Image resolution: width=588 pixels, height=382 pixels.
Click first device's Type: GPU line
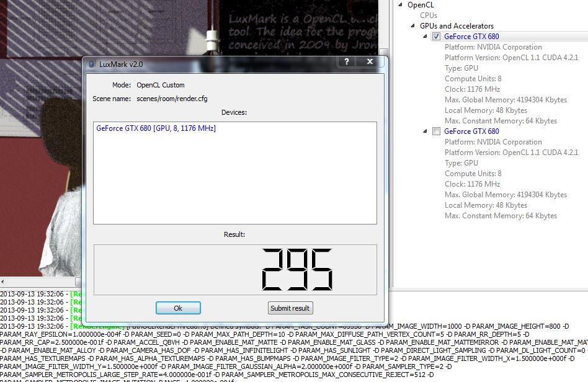[x=461, y=68]
